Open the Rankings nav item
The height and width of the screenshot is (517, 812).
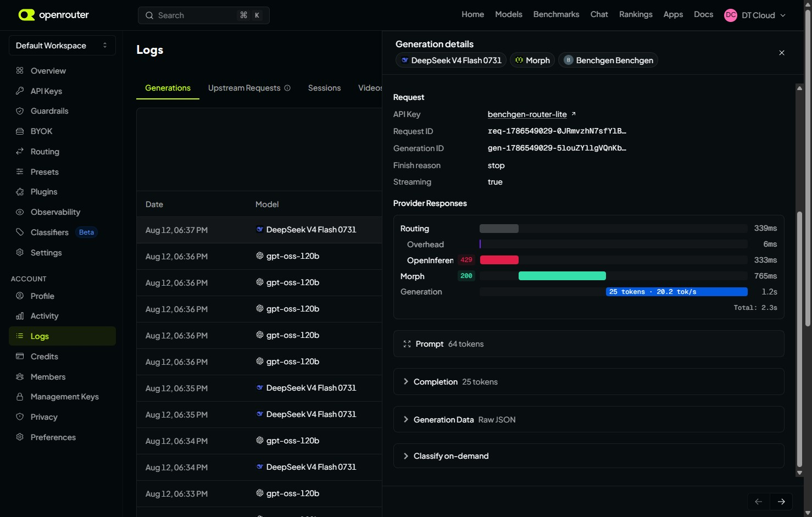(x=636, y=14)
